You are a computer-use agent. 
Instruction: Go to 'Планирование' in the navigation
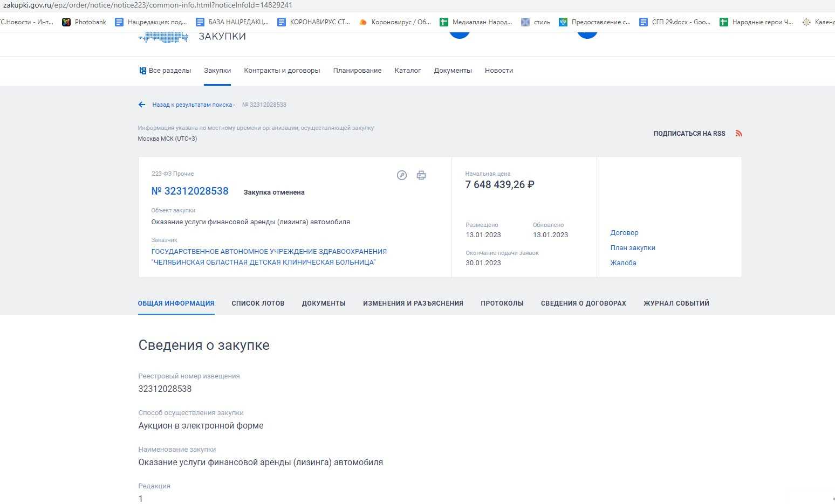coord(357,71)
